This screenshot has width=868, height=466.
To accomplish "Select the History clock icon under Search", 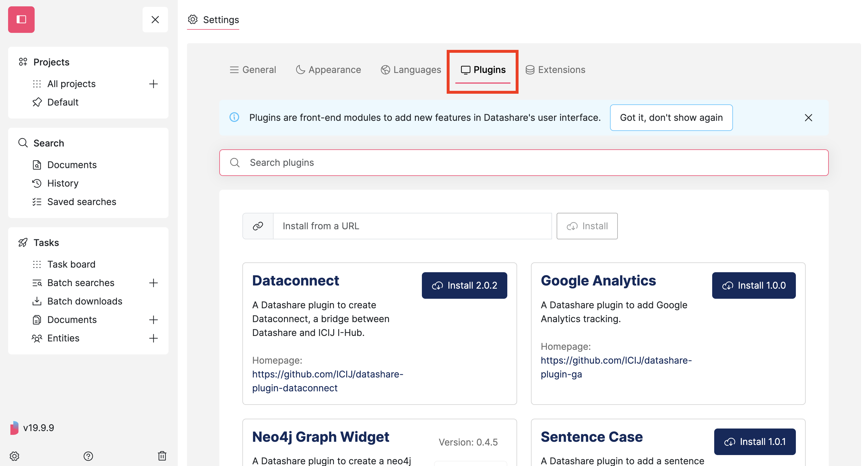I will (37, 183).
